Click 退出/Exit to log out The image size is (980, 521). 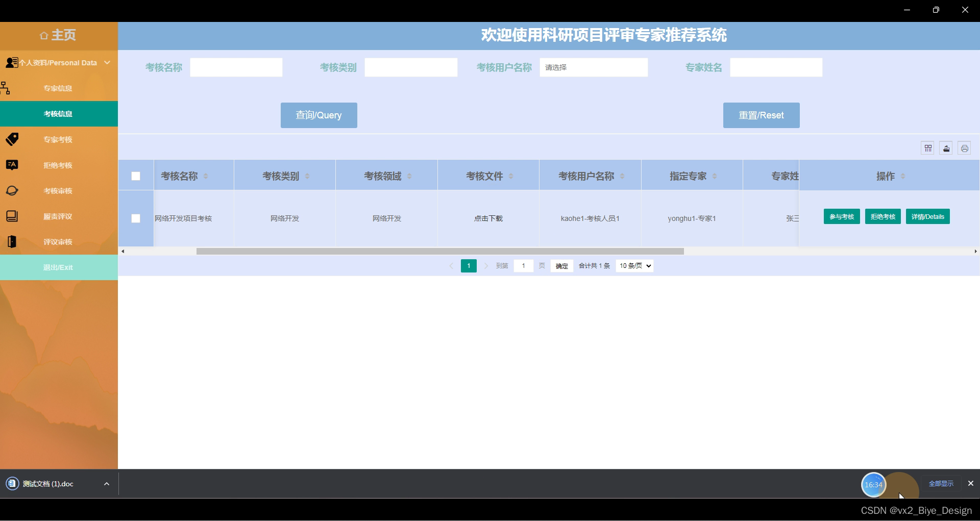coord(59,267)
